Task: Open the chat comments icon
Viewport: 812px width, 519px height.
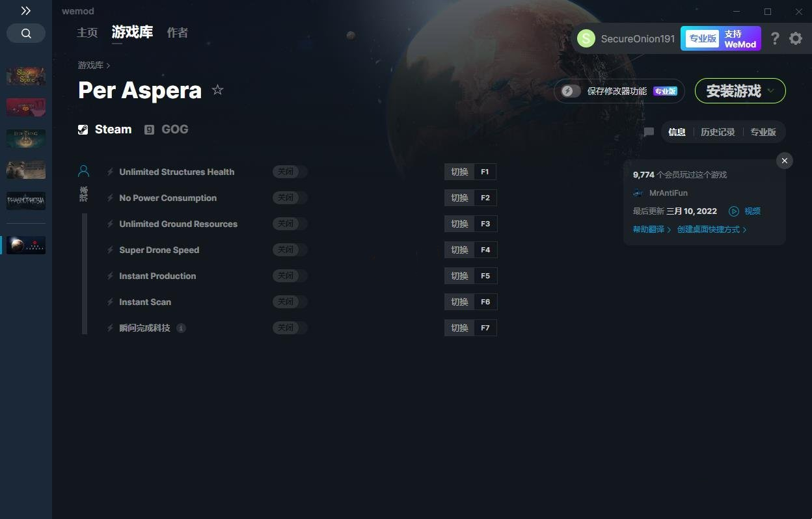Action: (x=649, y=132)
